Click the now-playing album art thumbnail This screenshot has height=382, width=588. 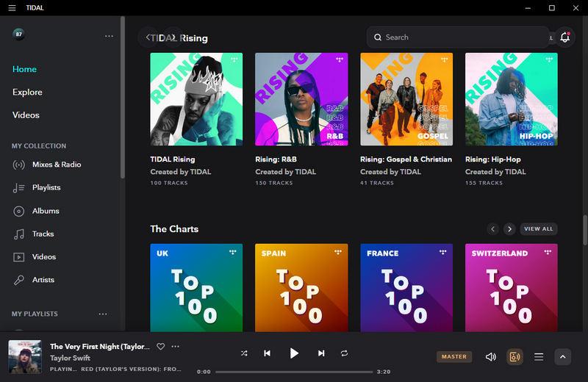click(25, 357)
